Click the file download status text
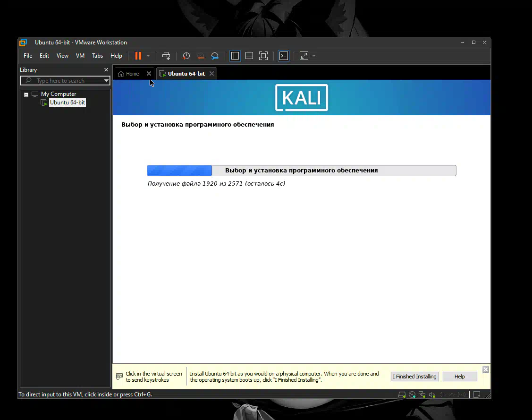The width and height of the screenshot is (532, 420). (x=216, y=184)
